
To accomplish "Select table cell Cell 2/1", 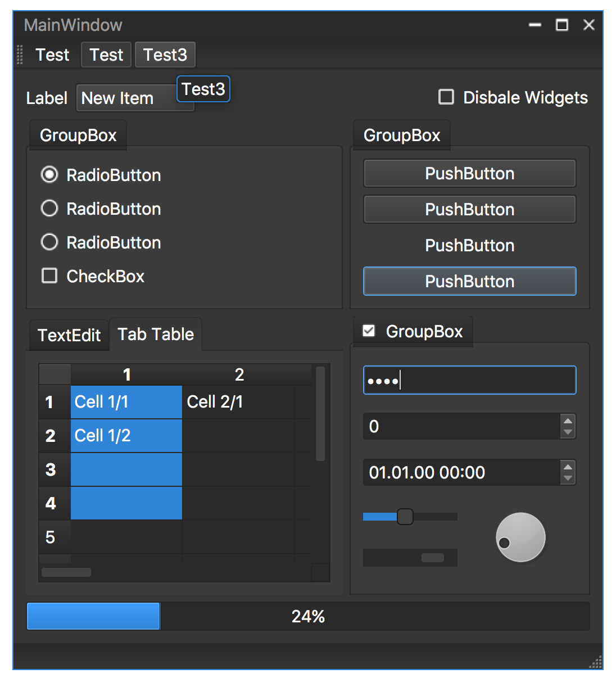I will 238,402.
